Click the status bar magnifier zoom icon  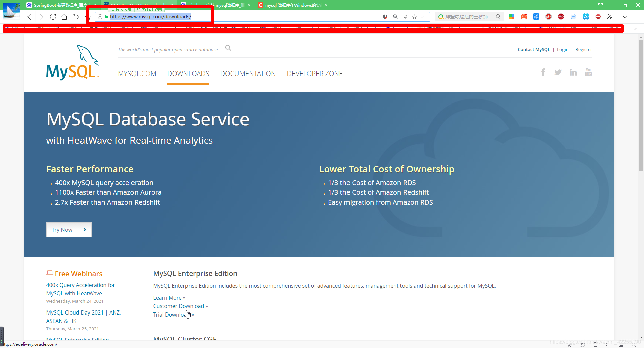(x=634, y=344)
